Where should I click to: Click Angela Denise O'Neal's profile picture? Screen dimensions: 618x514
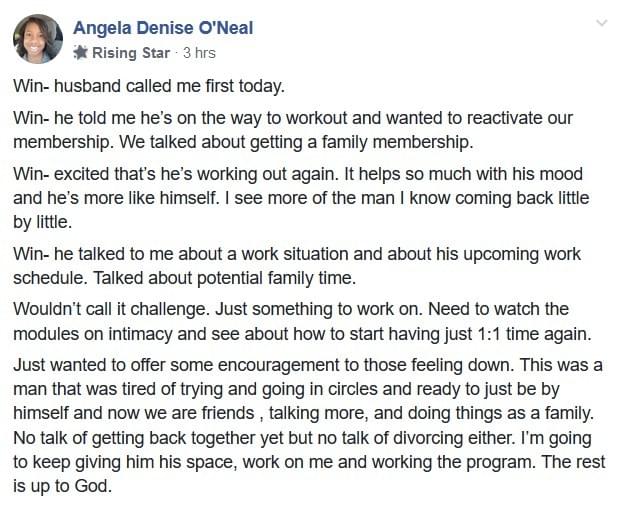tap(38, 39)
